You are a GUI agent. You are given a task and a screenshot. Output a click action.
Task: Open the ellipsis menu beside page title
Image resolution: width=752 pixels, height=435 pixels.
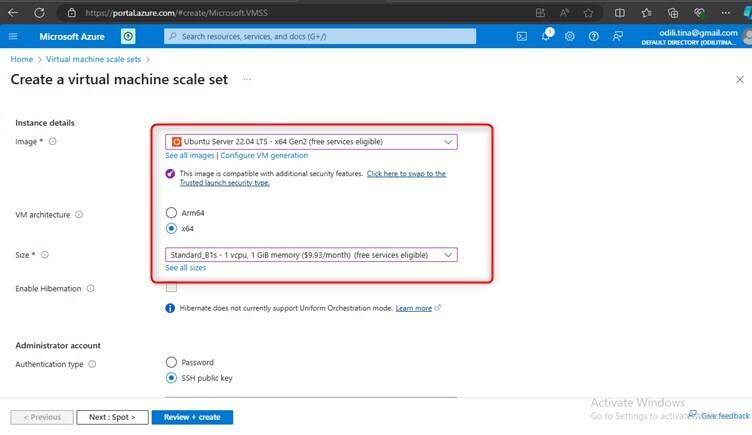(x=247, y=79)
